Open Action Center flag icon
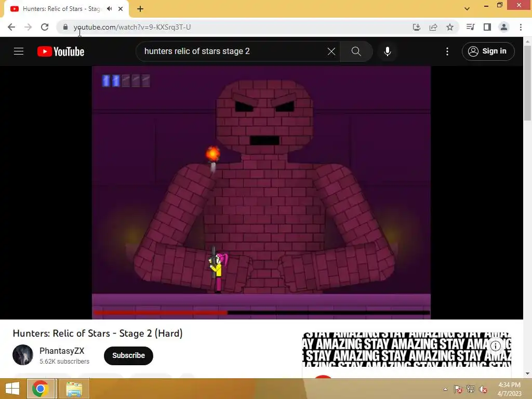532x399 pixels. [458, 389]
